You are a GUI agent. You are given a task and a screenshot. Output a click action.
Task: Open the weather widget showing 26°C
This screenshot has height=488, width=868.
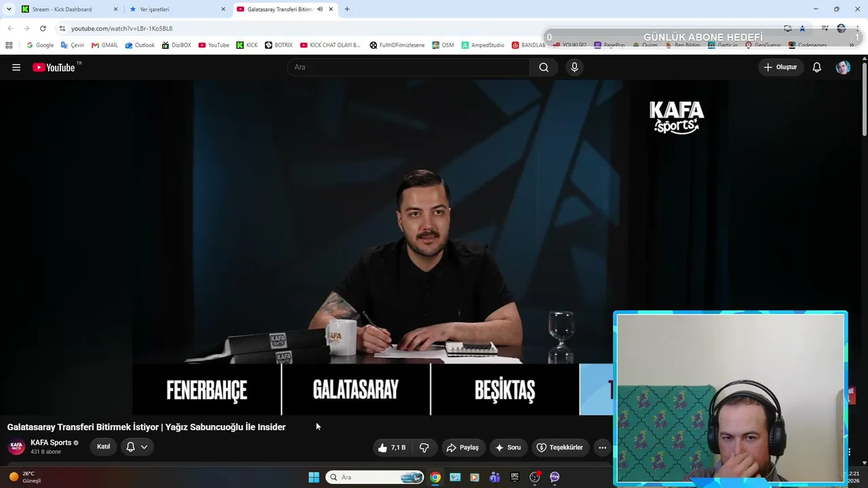(x=26, y=477)
